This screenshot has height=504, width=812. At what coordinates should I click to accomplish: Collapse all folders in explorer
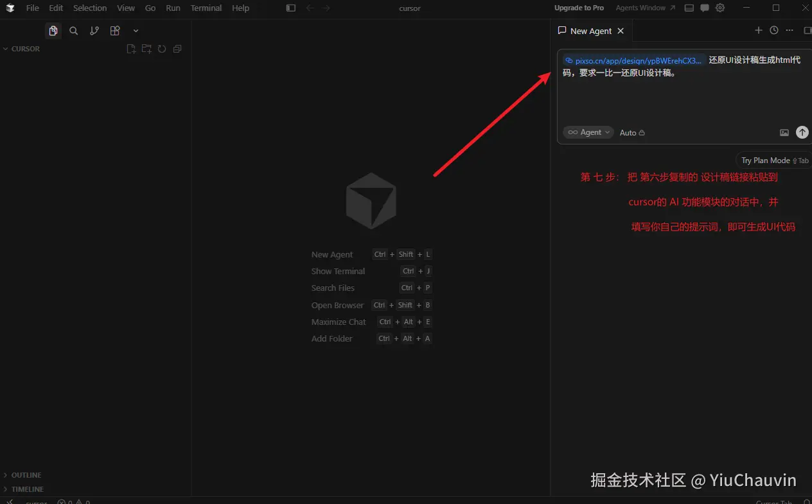pos(177,49)
